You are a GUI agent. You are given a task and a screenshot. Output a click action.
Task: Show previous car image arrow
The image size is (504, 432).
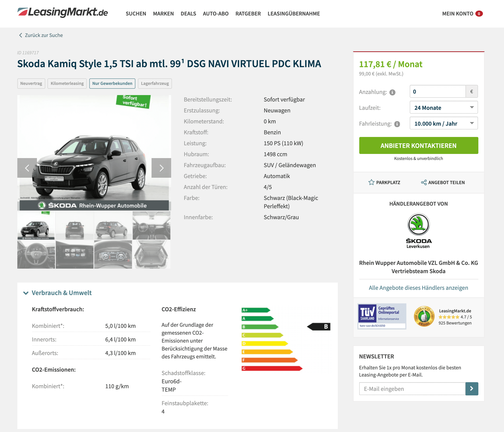pos(27,168)
